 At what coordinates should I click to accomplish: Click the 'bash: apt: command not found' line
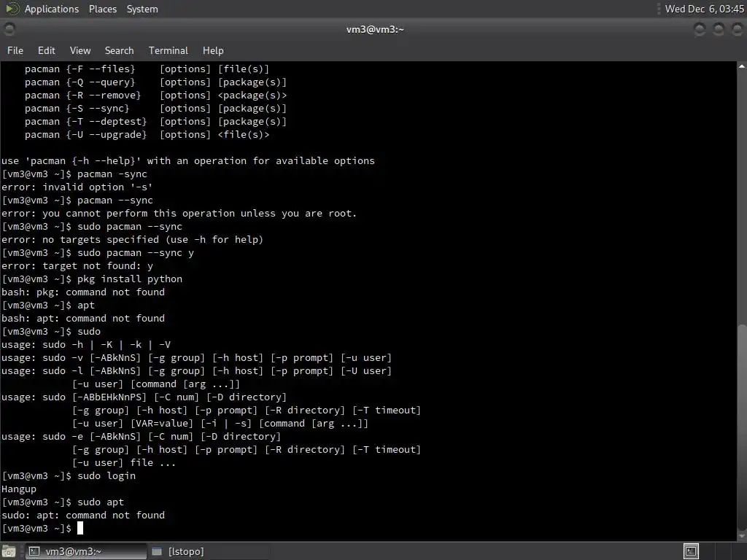coord(83,318)
